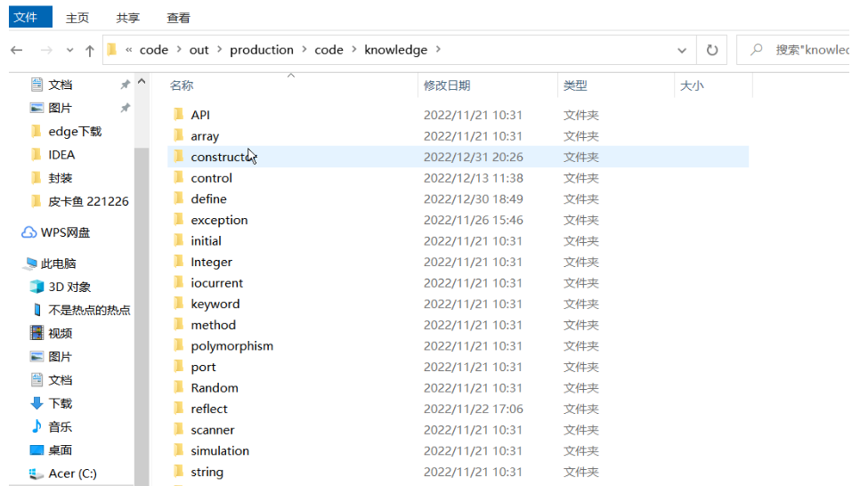
Task: Select the port folder name
Action: point(203,367)
